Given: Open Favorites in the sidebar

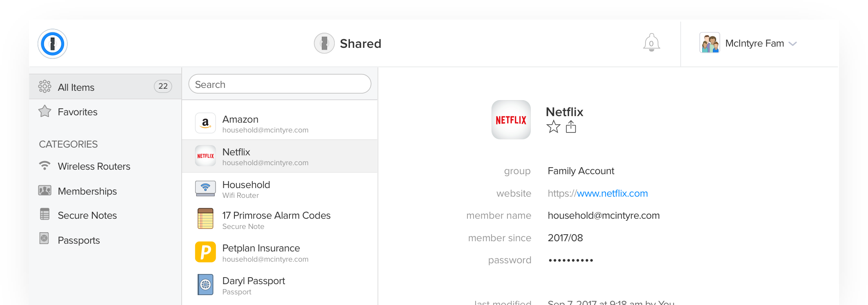Looking at the screenshot, I should click(x=105, y=112).
